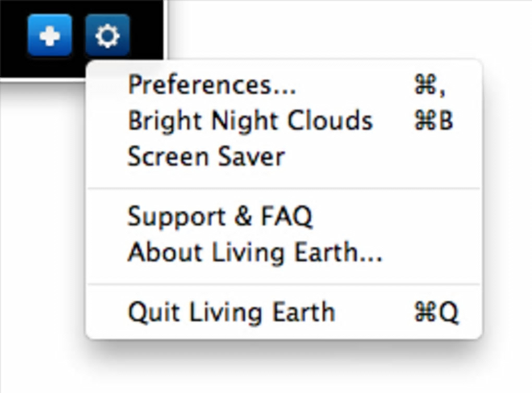Close the dropdown using the gear button
The width and height of the screenshot is (532, 393).
(107, 35)
